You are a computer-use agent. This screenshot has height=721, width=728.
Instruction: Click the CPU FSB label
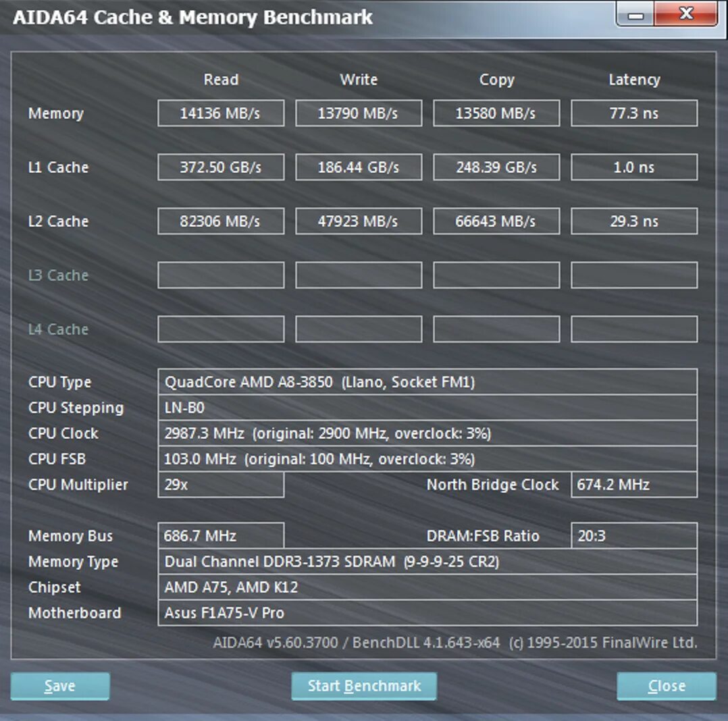click(x=57, y=458)
